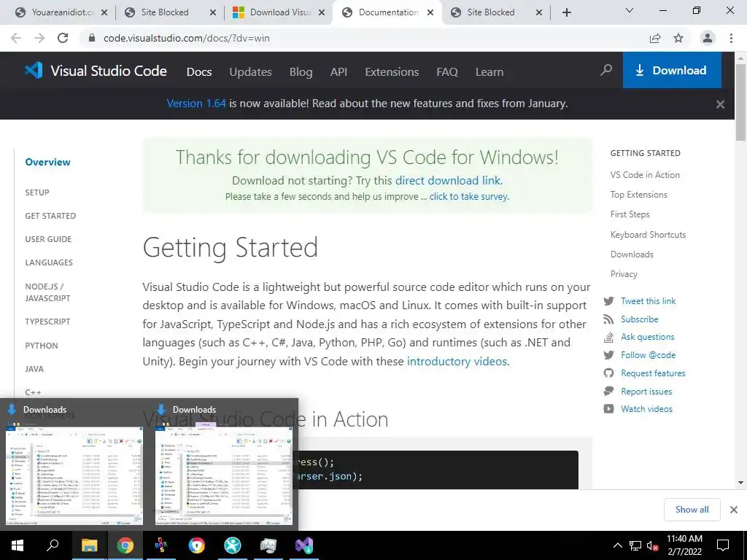Viewport: 747px width, 560px height.
Task: Share this page via the share icon
Action: pyautogui.click(x=655, y=38)
